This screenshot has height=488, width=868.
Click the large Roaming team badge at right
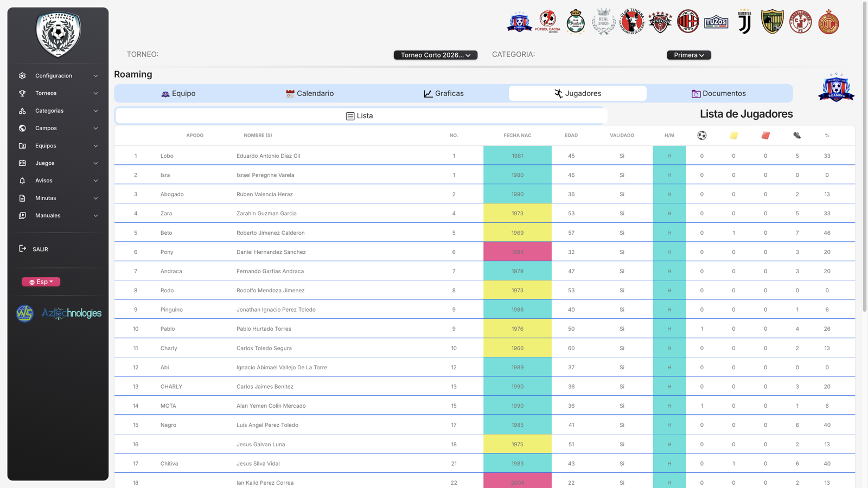(837, 88)
